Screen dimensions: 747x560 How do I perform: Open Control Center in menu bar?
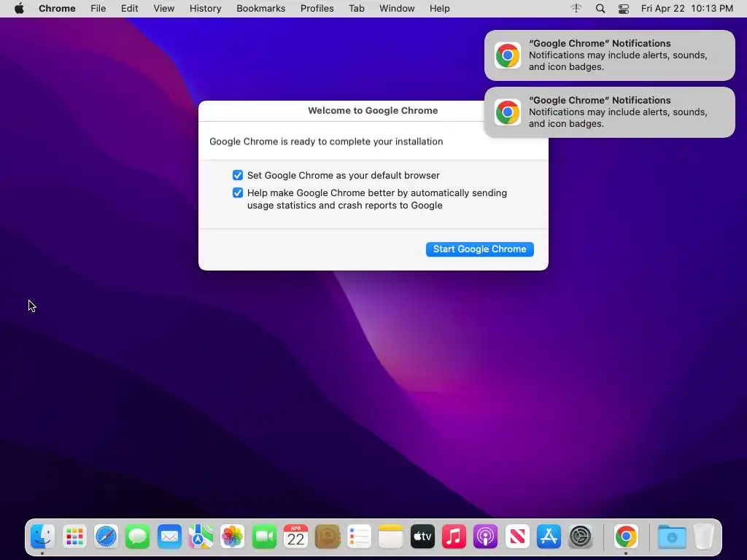pyautogui.click(x=624, y=9)
